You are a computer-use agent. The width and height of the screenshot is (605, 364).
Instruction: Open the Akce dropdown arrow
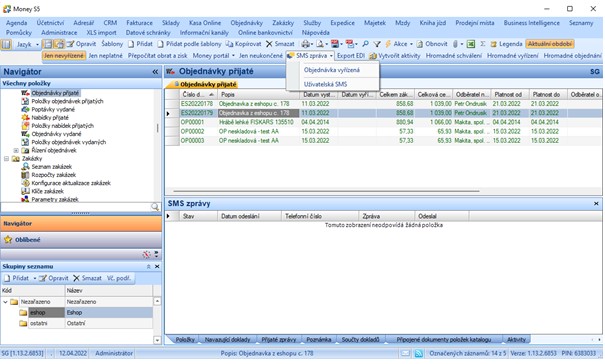click(x=411, y=44)
